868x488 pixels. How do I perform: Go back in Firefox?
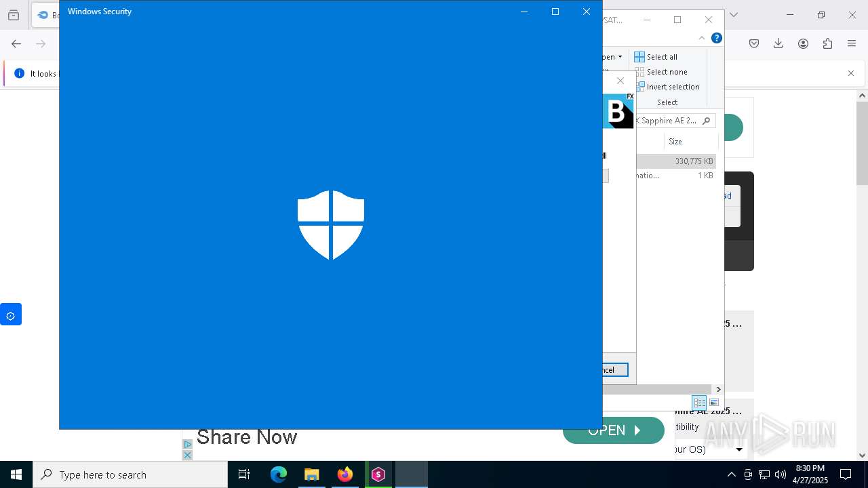coord(16,43)
